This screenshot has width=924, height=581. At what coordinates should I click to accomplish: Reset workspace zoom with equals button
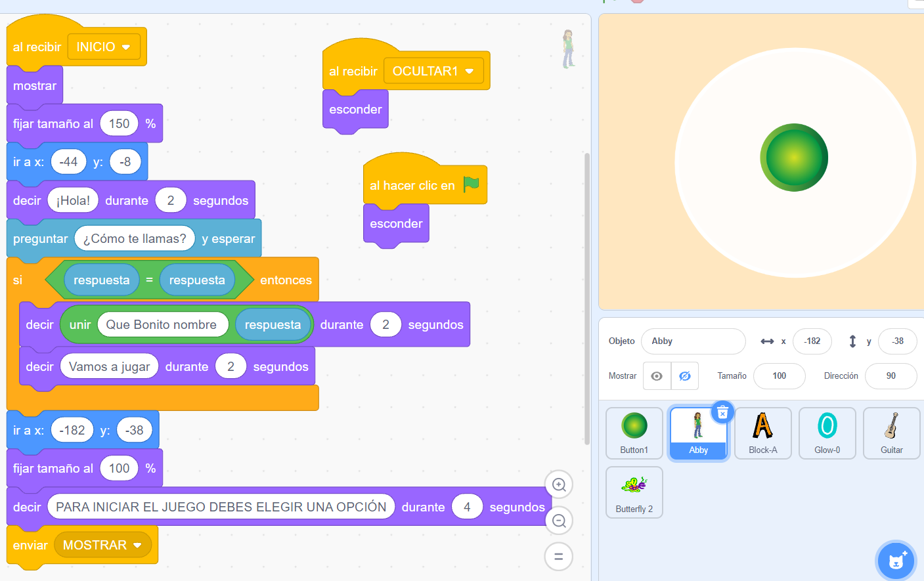(559, 557)
